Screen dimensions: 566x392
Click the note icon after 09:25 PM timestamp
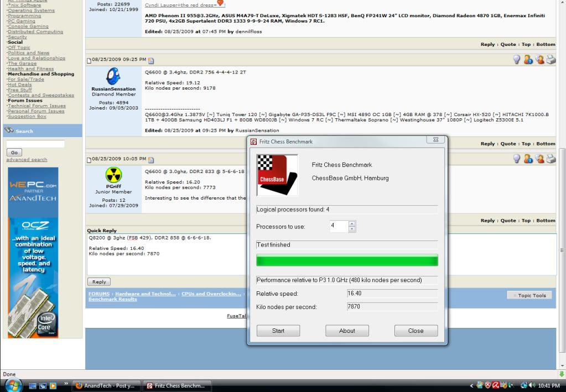[151, 61]
